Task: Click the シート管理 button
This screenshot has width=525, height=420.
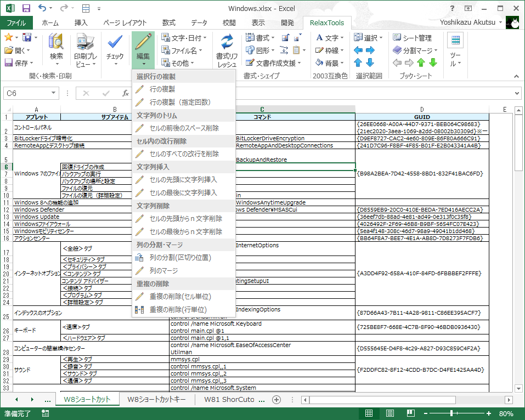Action: click(412, 38)
